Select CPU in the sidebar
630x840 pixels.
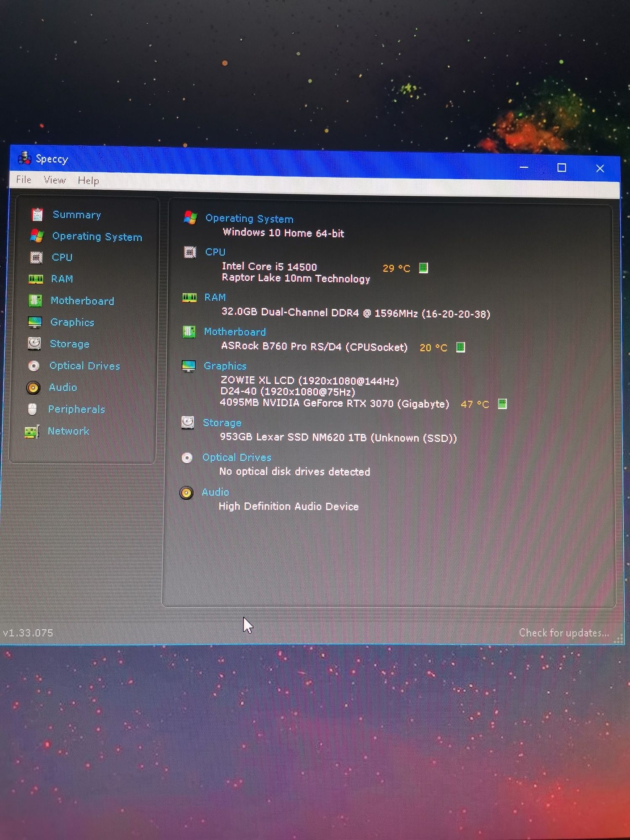[62, 257]
